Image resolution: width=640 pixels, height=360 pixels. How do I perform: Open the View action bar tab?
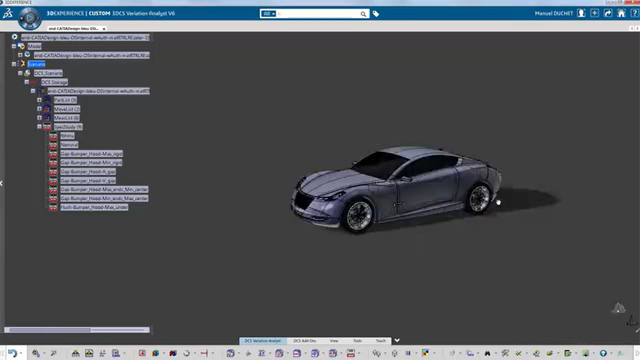[334, 341]
